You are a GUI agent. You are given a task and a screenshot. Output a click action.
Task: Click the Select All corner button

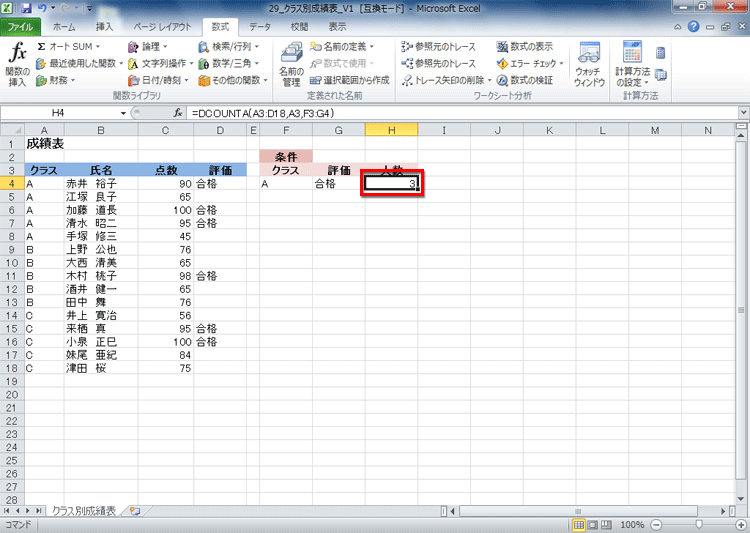(12, 130)
